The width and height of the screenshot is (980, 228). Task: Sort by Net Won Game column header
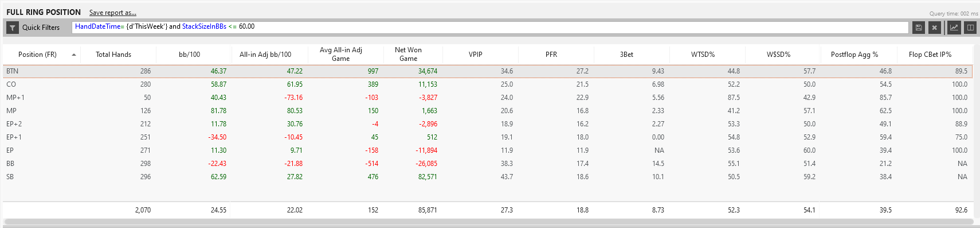pyautogui.click(x=408, y=55)
